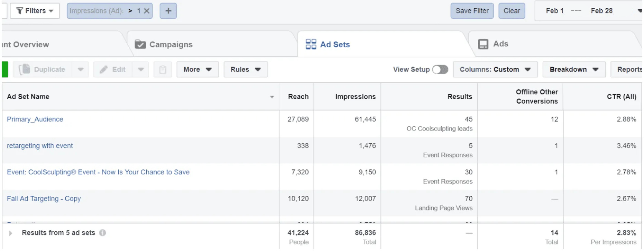The image size is (644, 252).
Task: Select the 61,445 impressions value
Action: click(x=365, y=119)
